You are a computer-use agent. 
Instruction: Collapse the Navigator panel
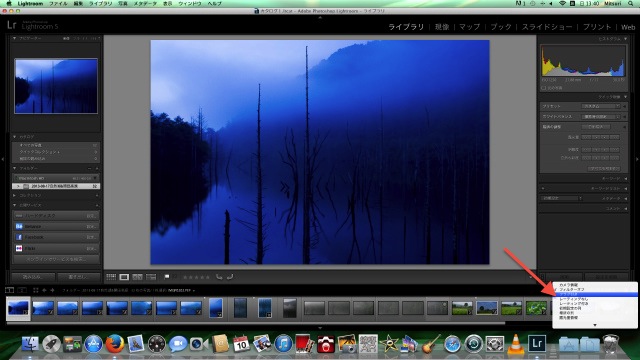15,38
